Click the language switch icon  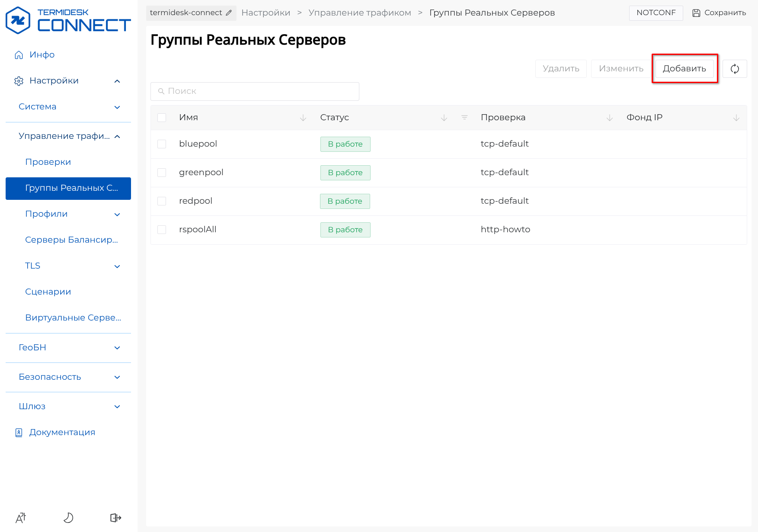[x=21, y=518]
